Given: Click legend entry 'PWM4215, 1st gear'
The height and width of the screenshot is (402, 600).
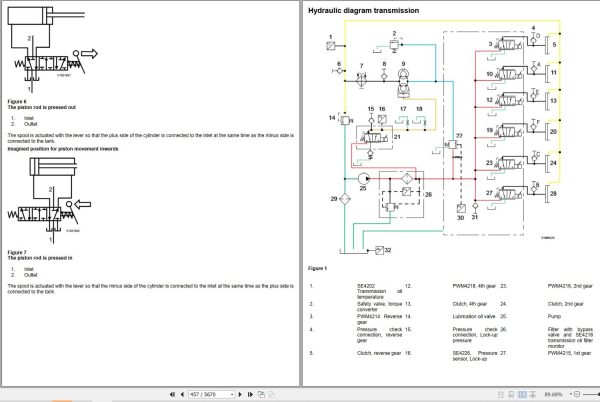Looking at the screenshot, I should (x=569, y=353).
